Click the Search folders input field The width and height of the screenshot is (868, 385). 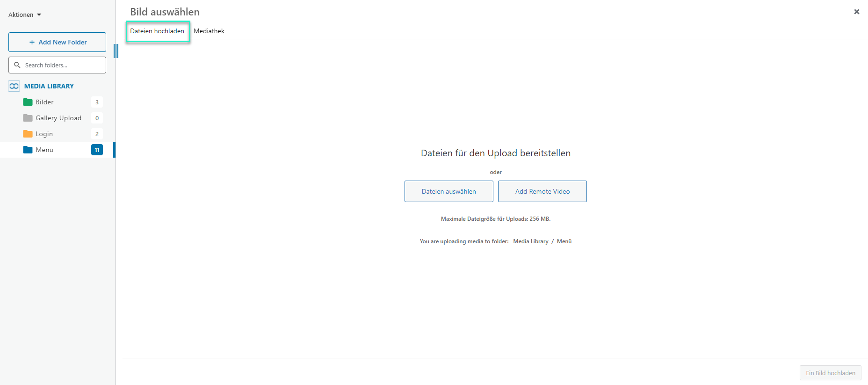tap(63, 65)
